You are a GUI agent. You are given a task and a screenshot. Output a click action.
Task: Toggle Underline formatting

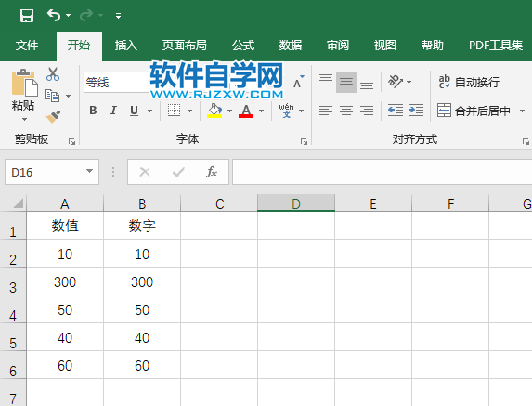[x=134, y=111]
